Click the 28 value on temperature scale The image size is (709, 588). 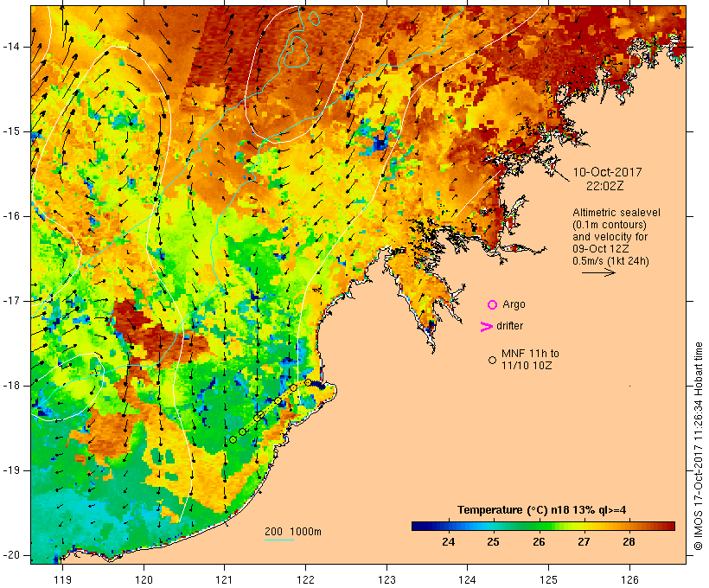[x=629, y=542]
